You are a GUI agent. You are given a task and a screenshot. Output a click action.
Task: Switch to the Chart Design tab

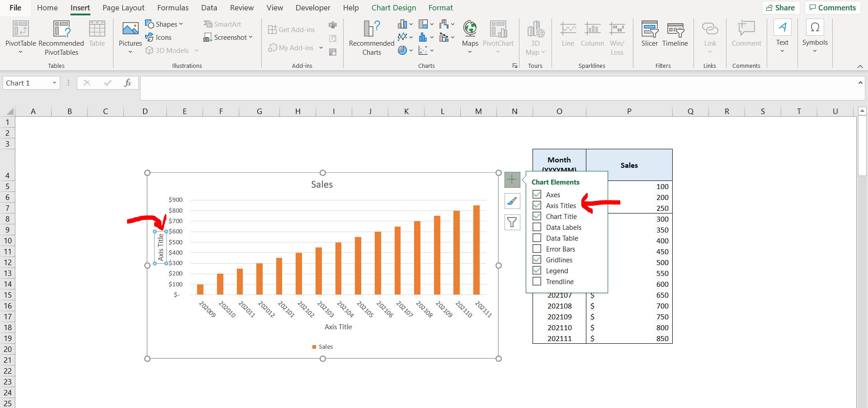pos(393,8)
